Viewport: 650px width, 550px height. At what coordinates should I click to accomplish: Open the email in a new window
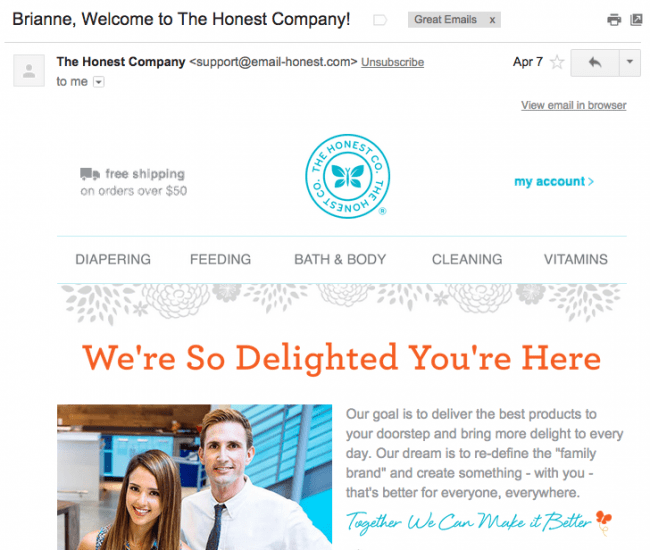click(x=636, y=19)
